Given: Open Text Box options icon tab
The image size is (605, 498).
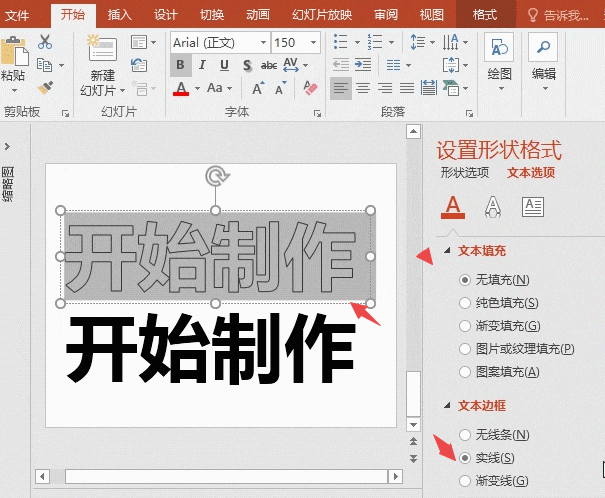Looking at the screenshot, I should click(x=533, y=207).
